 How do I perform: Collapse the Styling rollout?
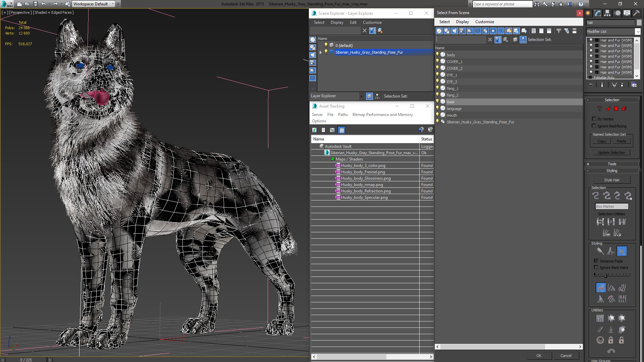pyautogui.click(x=612, y=171)
